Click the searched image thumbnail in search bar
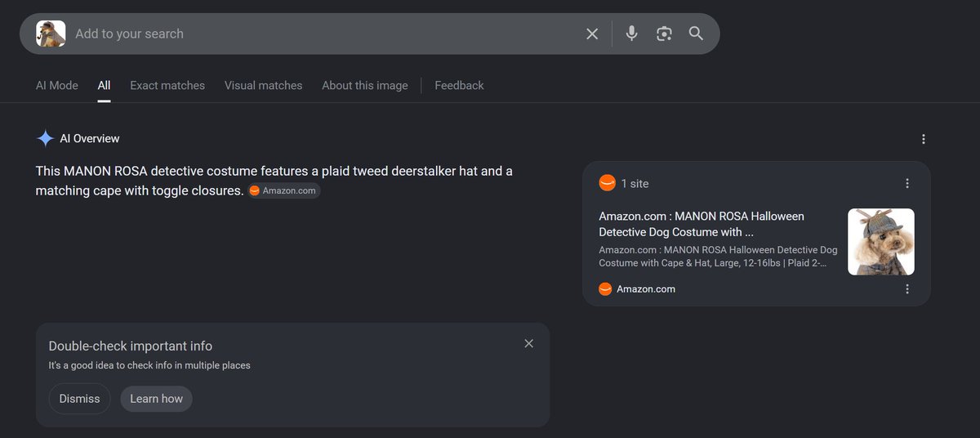This screenshot has height=438, width=980. (51, 34)
